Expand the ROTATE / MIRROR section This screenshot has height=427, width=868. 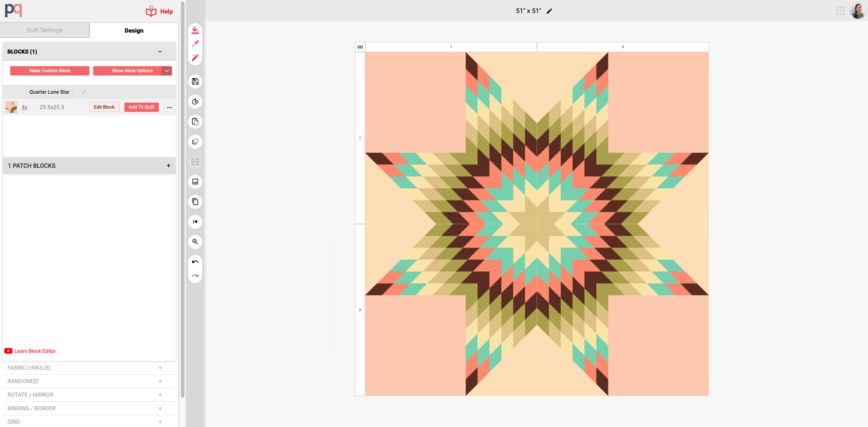point(160,395)
